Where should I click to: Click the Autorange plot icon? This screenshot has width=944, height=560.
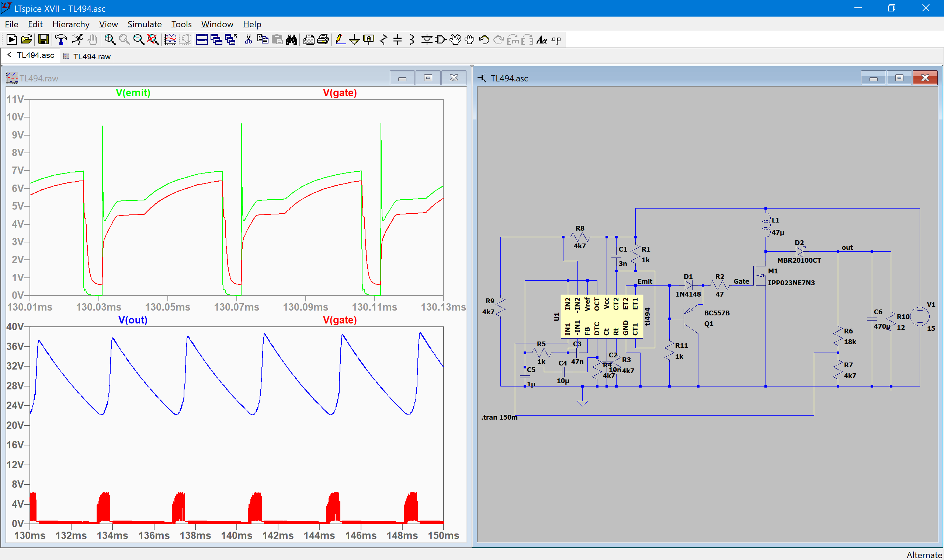coord(170,40)
